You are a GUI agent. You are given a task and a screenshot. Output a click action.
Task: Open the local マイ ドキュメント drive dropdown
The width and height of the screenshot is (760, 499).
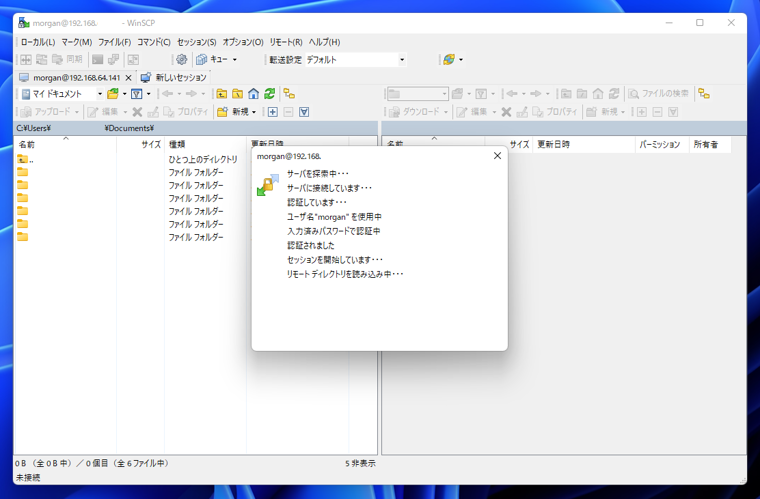click(100, 94)
